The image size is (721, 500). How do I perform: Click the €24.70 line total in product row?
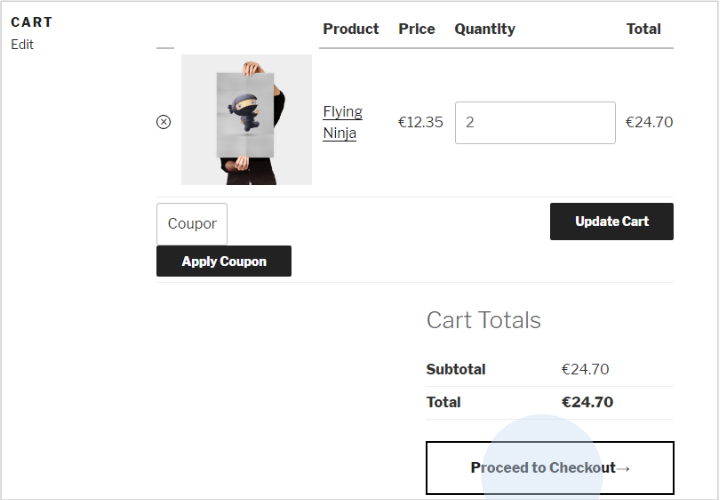pyautogui.click(x=649, y=122)
